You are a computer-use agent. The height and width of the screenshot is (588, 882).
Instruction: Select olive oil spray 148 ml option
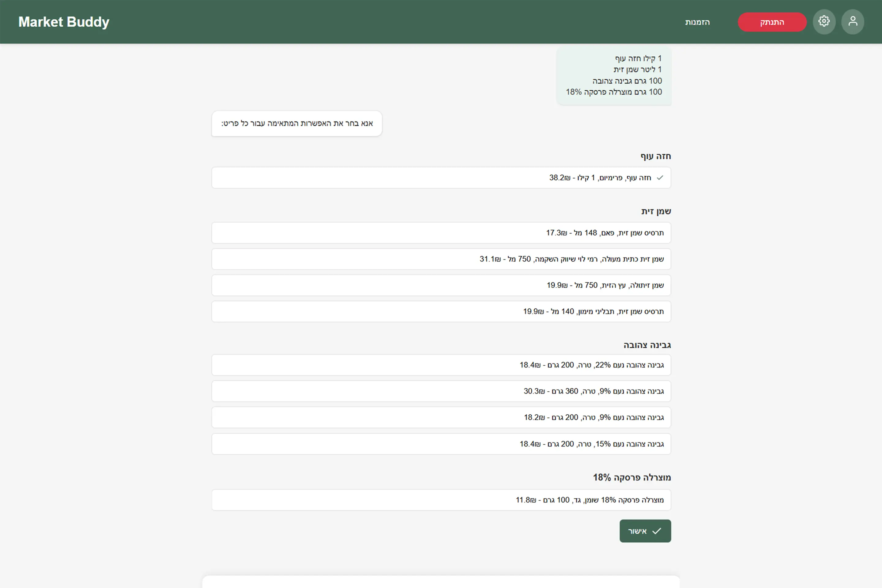(x=441, y=233)
